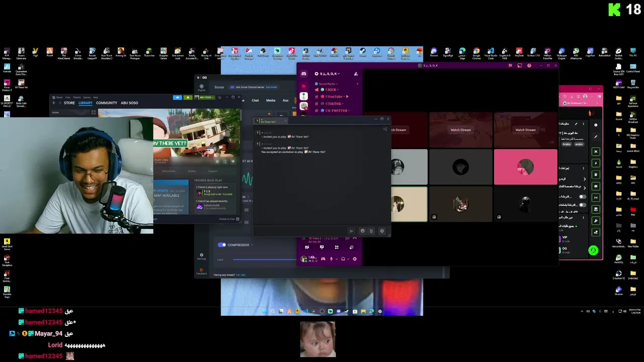This screenshot has height=362, width=644.
Task: Go back with Steam navigation arrow
Action: coord(54,103)
